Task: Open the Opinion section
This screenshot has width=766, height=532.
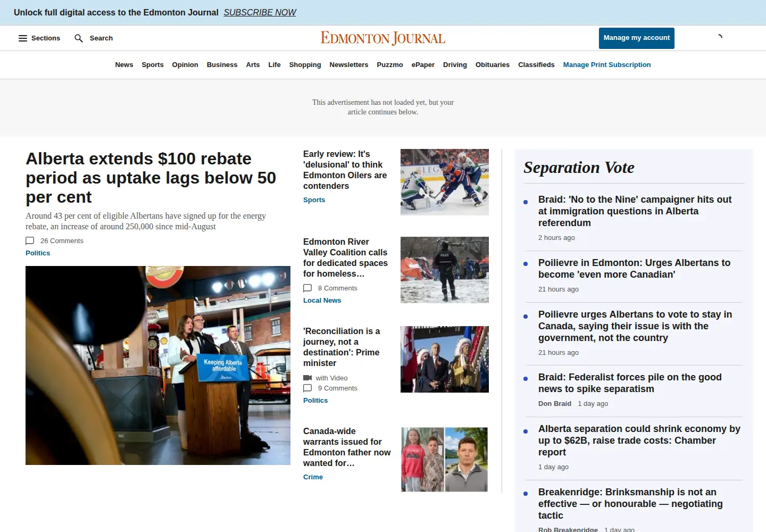Action: coord(185,65)
